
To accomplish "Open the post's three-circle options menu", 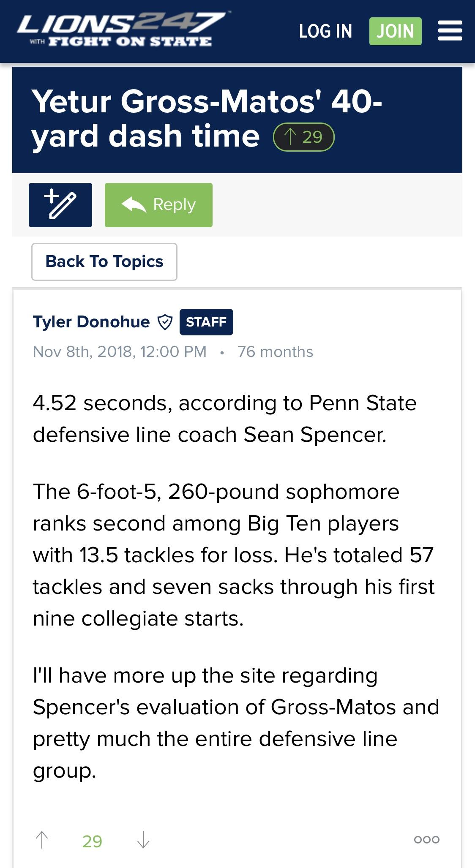I will pos(426,839).
